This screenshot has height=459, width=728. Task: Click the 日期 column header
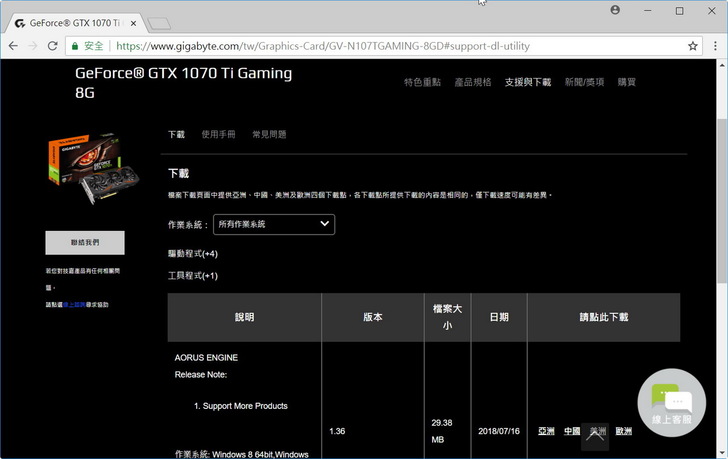[499, 317]
